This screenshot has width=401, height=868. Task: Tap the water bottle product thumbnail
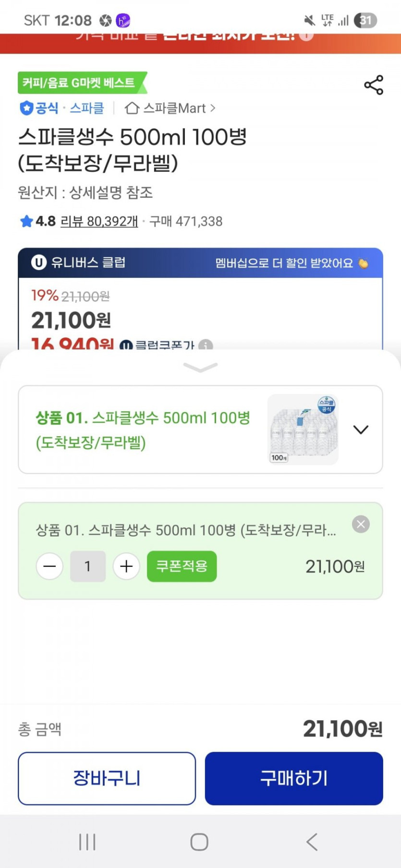click(303, 429)
